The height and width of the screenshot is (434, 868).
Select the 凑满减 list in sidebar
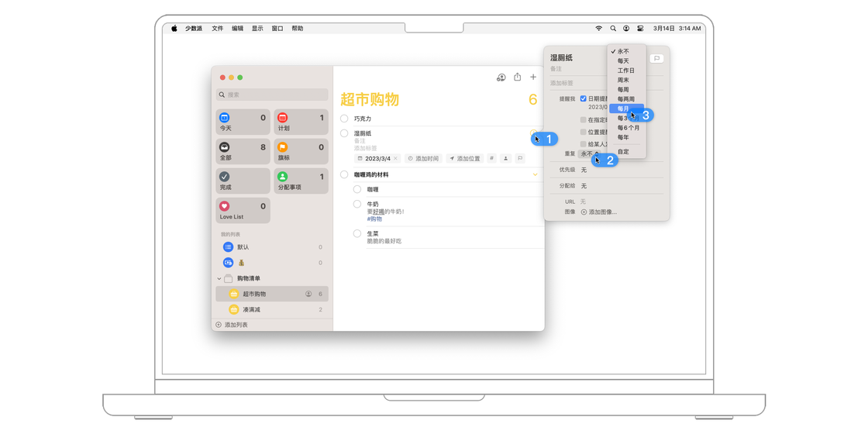coord(272,309)
